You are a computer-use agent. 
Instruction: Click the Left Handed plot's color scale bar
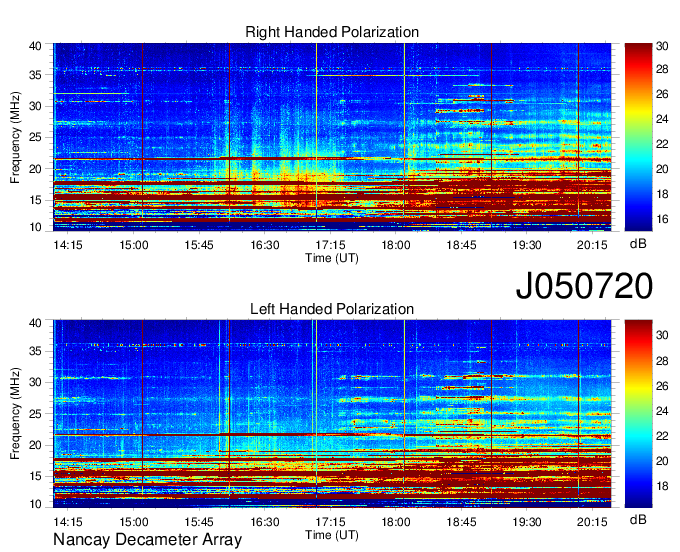click(638, 414)
